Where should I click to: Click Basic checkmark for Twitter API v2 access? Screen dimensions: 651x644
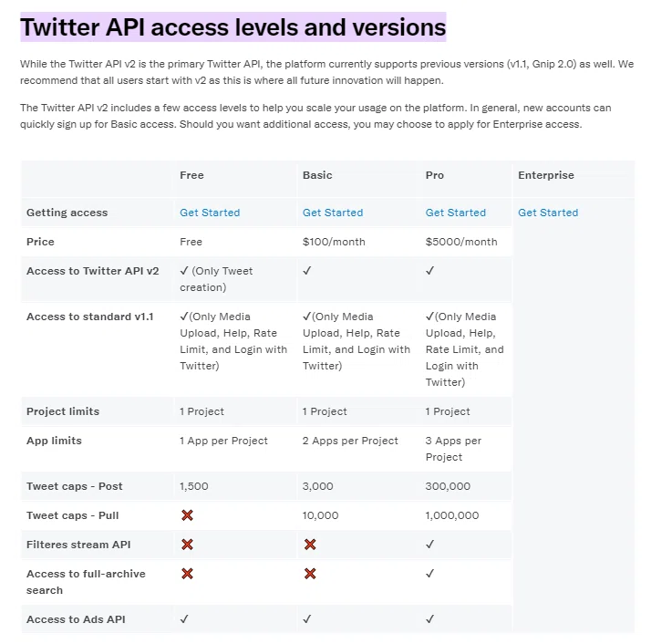[x=307, y=271]
